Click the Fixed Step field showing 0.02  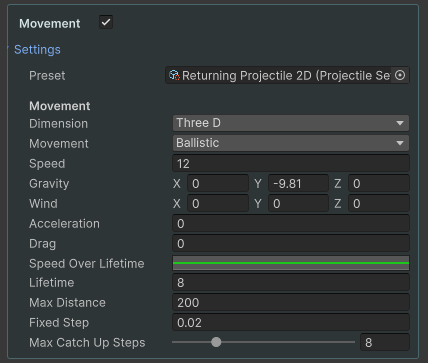click(291, 323)
